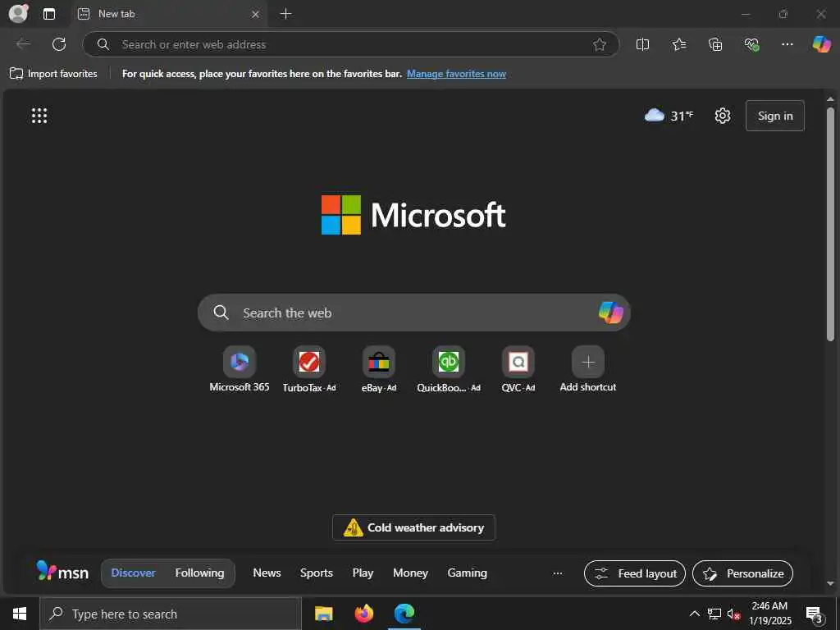Open the Sports tab

[x=316, y=573]
